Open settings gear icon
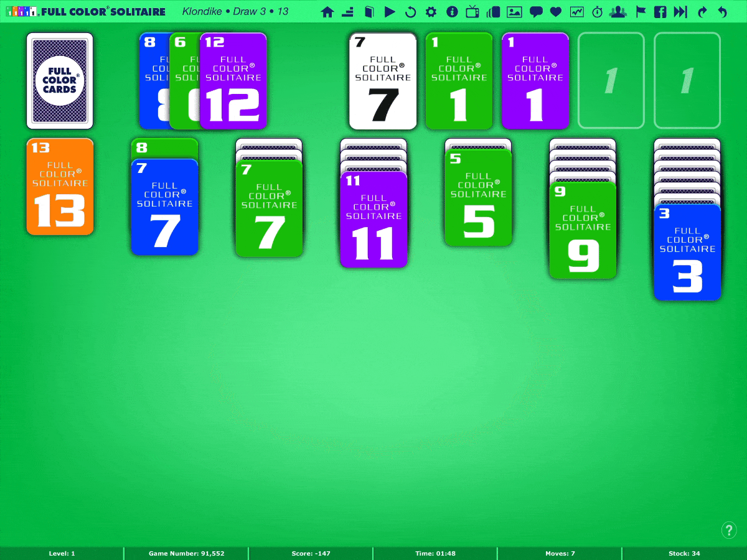747x560 pixels. coord(431,12)
